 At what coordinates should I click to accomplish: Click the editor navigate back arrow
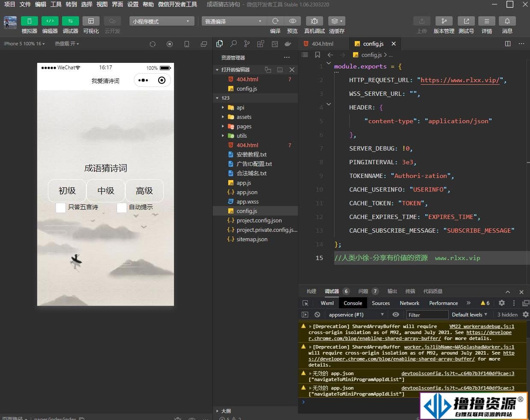[330, 55]
